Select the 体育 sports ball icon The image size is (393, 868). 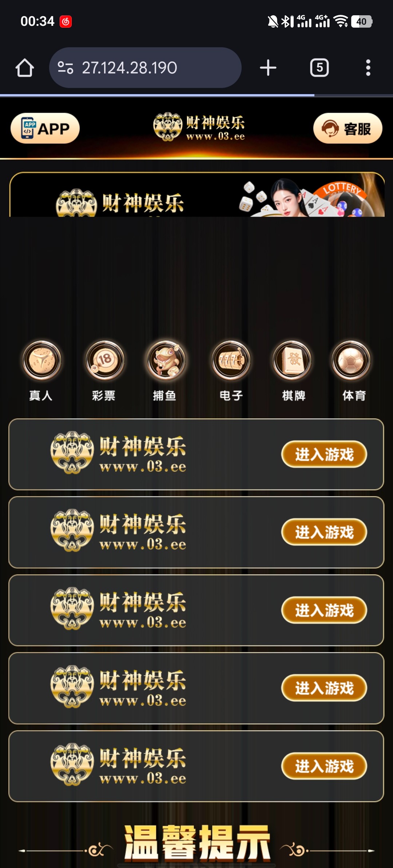tap(351, 360)
